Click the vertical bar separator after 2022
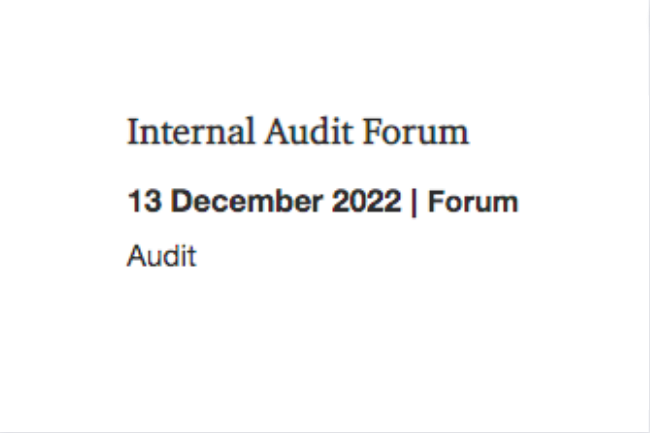650x433 pixels. pos(415,202)
